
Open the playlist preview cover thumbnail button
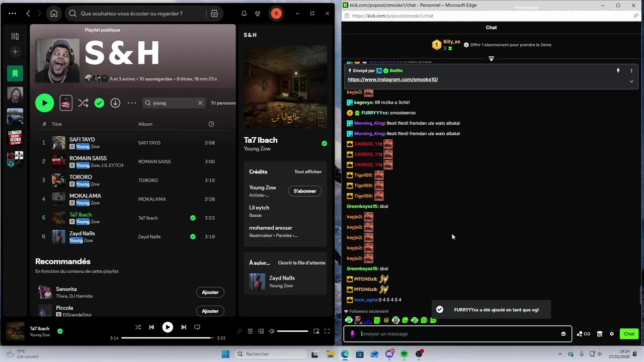click(x=66, y=103)
